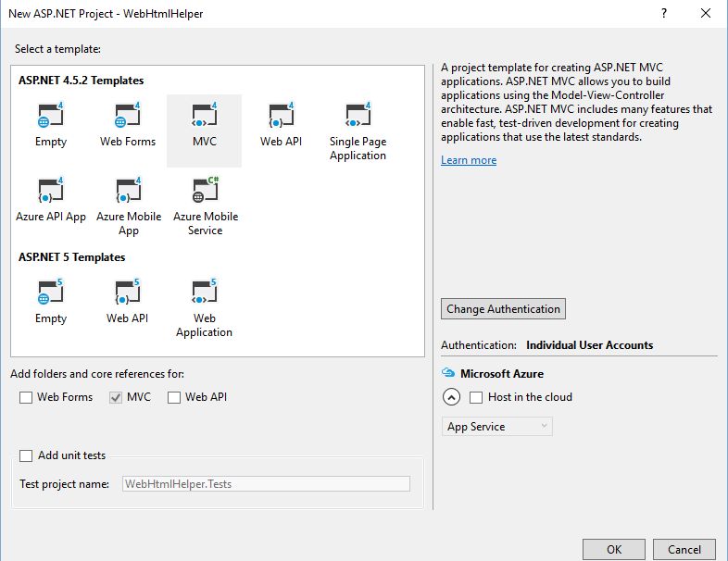The width and height of the screenshot is (728, 561).
Task: Click the Test project name field
Action: [266, 484]
